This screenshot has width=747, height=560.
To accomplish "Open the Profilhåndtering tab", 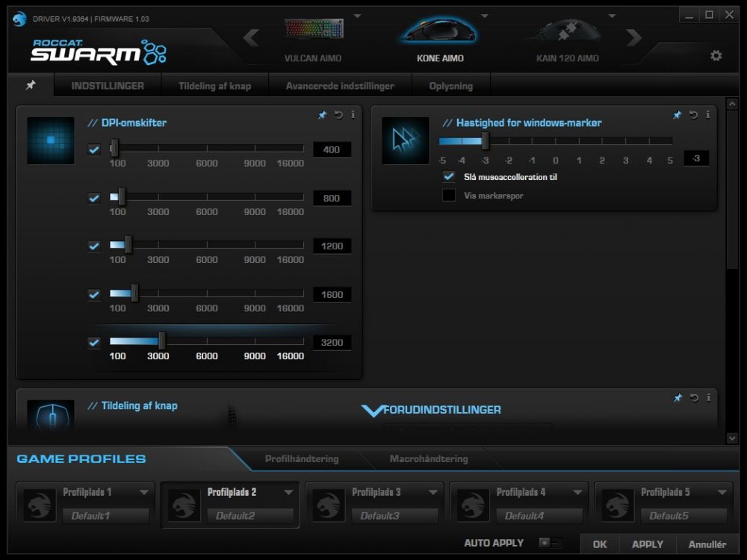I will [302, 458].
